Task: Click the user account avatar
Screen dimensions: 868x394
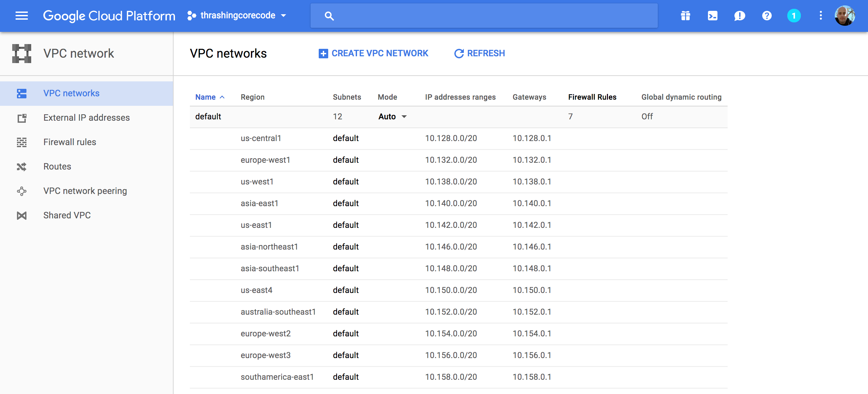Action: click(845, 16)
